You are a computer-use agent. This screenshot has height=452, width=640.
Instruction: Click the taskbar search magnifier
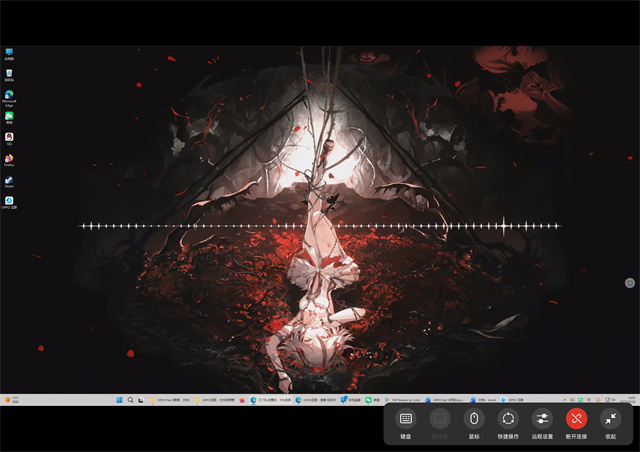130,399
